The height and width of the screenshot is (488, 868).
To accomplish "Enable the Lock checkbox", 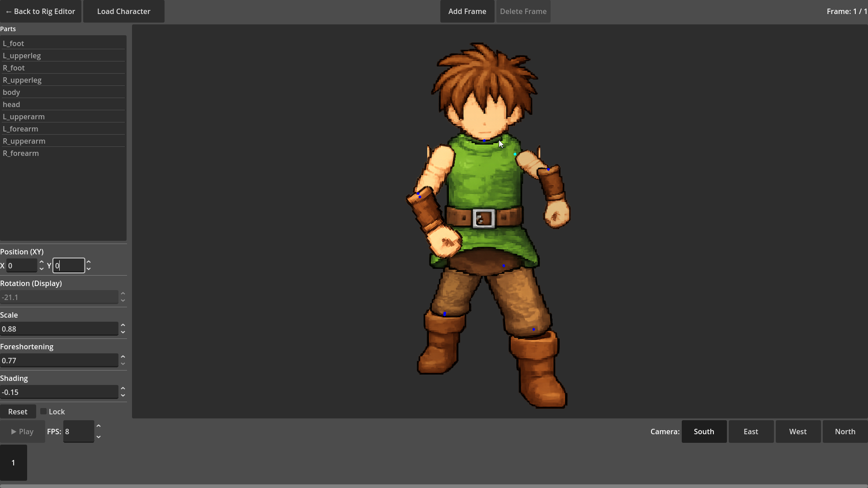I will point(43,412).
